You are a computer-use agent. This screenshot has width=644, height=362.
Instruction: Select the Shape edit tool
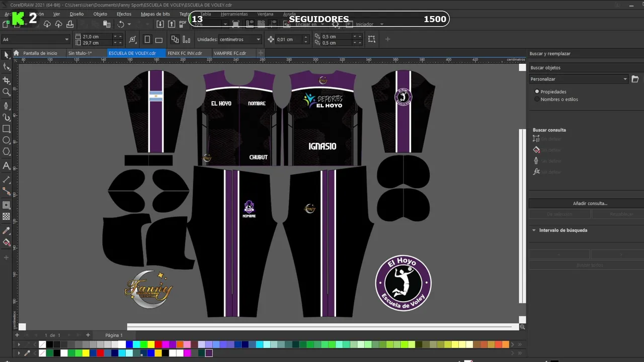pyautogui.click(x=6, y=67)
